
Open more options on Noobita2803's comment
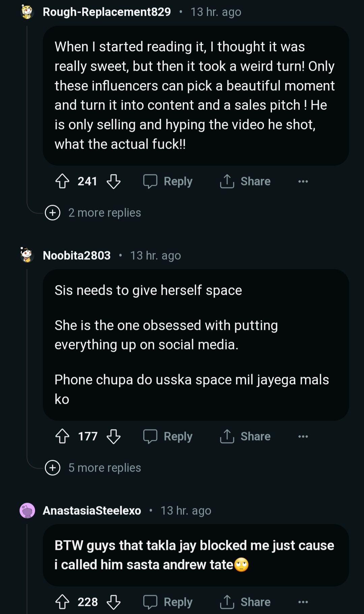point(303,436)
